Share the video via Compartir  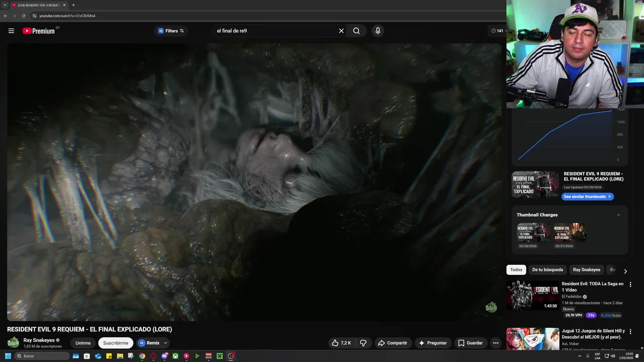[392, 343]
